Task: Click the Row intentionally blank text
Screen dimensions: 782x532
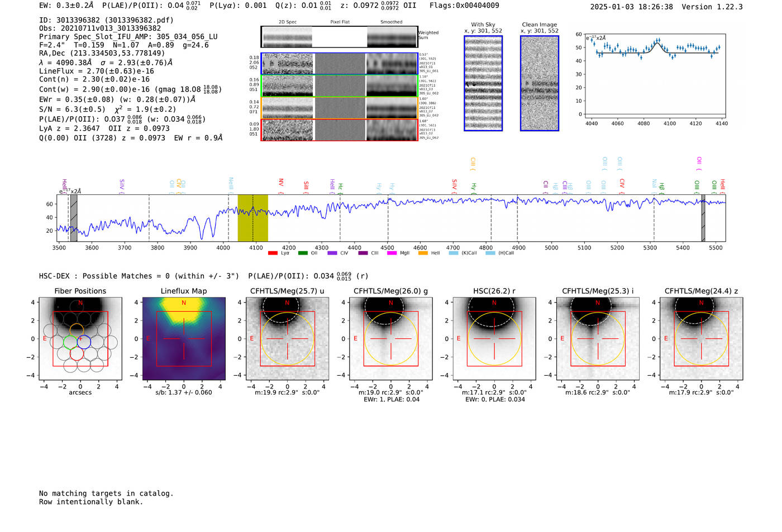Action: pos(91,502)
